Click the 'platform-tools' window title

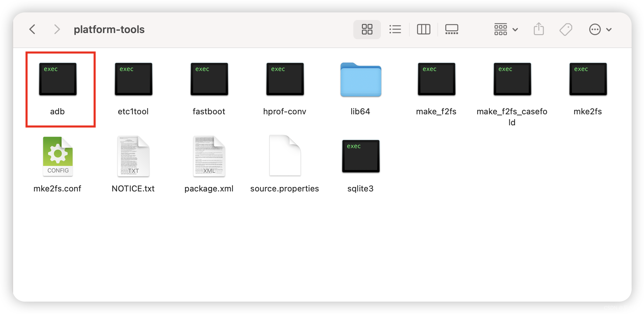pyautogui.click(x=109, y=30)
